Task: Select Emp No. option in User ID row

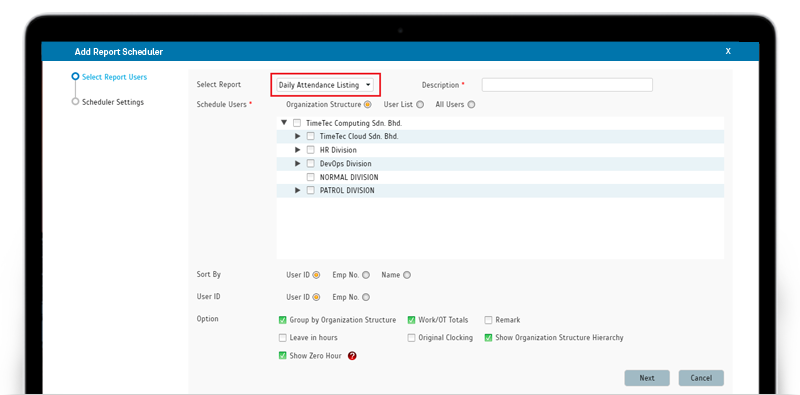Action: 366,297
